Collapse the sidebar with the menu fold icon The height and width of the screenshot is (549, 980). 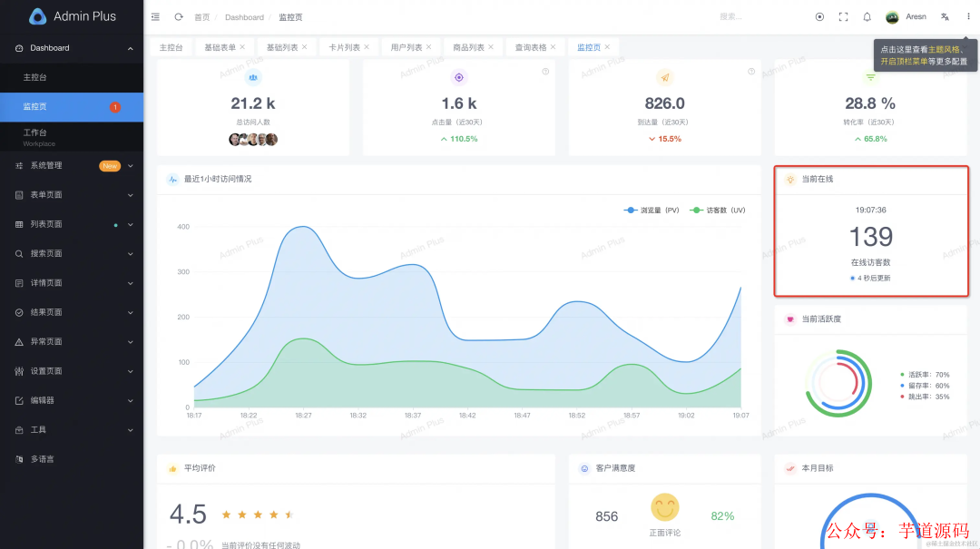click(x=156, y=17)
